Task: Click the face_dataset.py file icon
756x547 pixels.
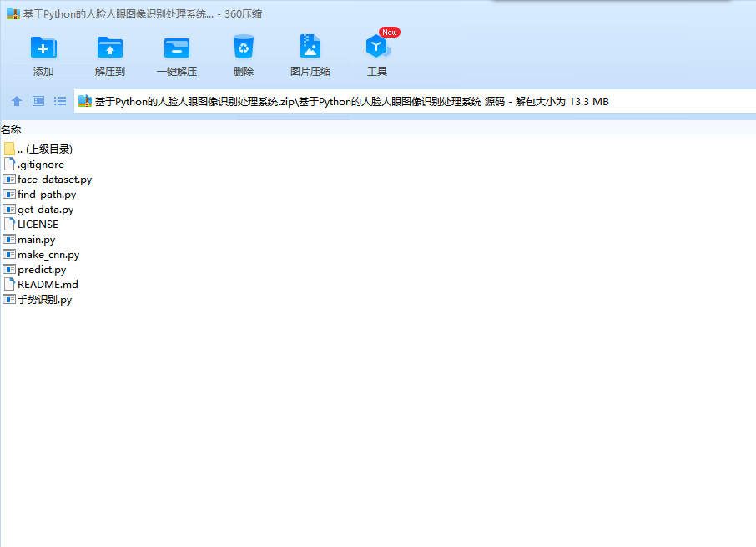Action: click(9, 179)
